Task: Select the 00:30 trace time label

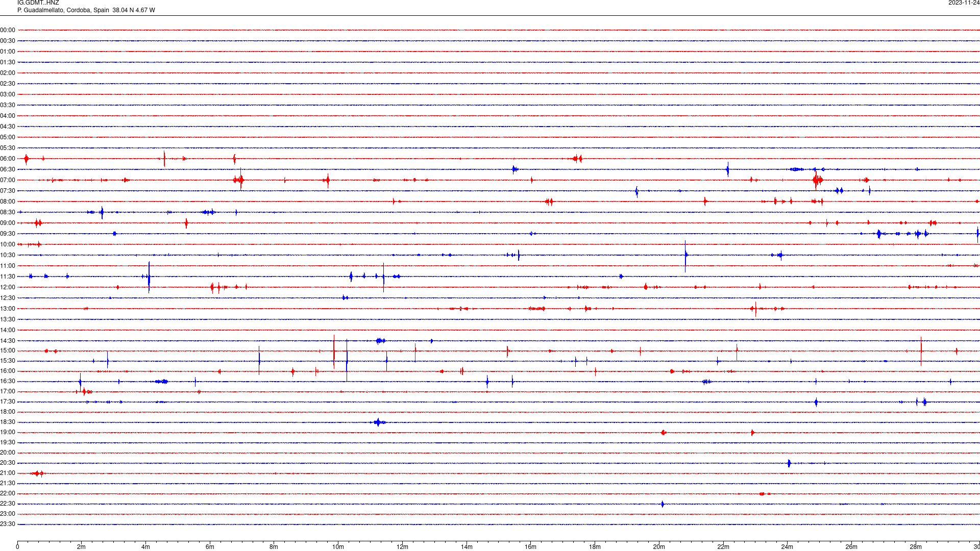Action: (8, 41)
